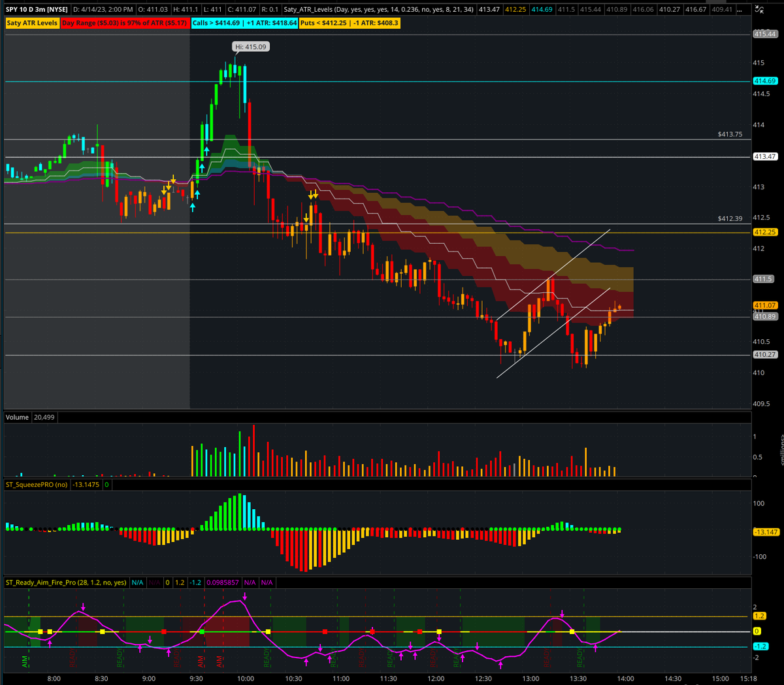This screenshot has width=784, height=685.
Task: Click the range value R: 0.1
Action: tap(269, 10)
